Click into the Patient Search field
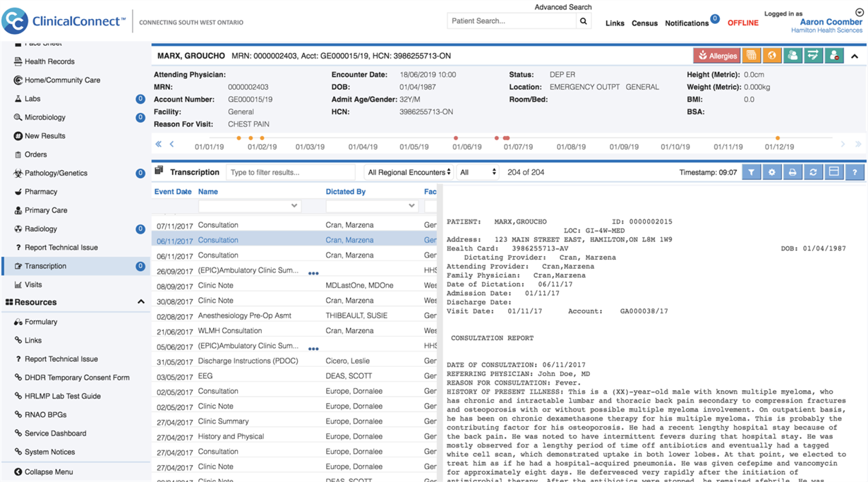The width and height of the screenshot is (868, 482). 512,21
